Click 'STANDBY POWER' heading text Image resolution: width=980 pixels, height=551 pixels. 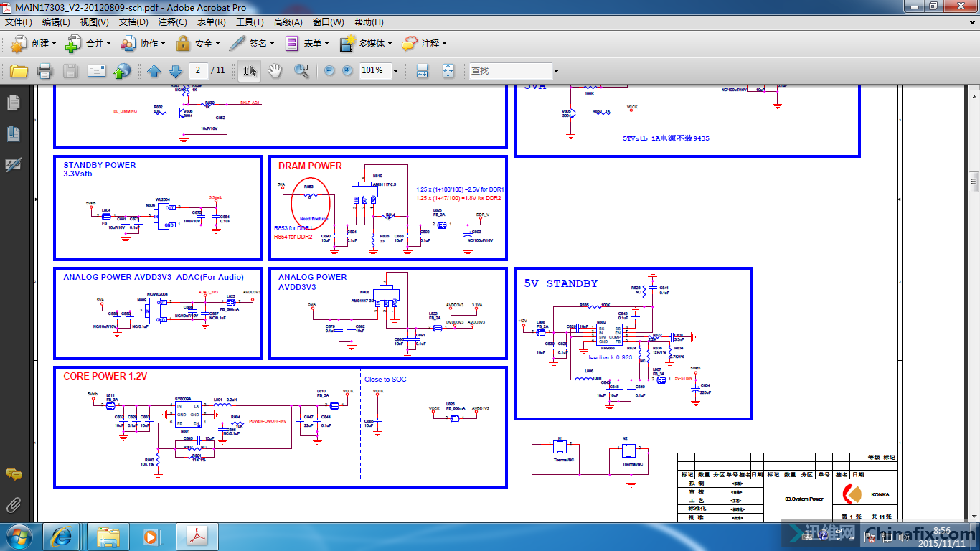tap(99, 165)
